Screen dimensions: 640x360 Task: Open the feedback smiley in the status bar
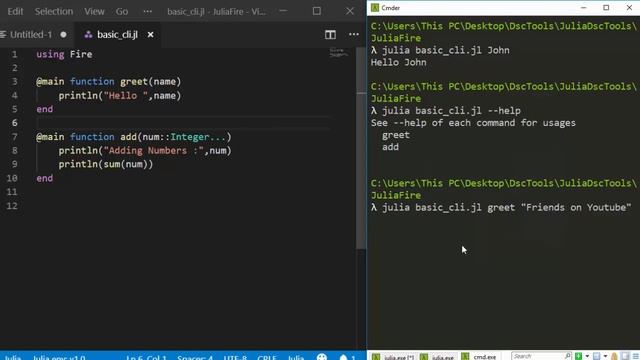click(322, 357)
